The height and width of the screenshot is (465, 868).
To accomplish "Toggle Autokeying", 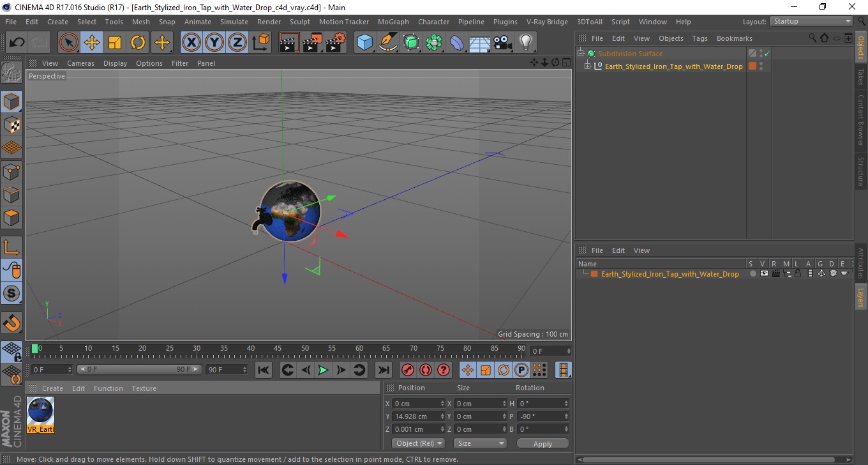I will click(426, 370).
